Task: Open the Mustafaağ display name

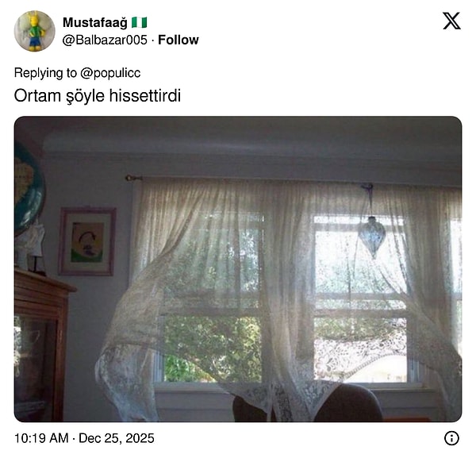Action: [95, 22]
